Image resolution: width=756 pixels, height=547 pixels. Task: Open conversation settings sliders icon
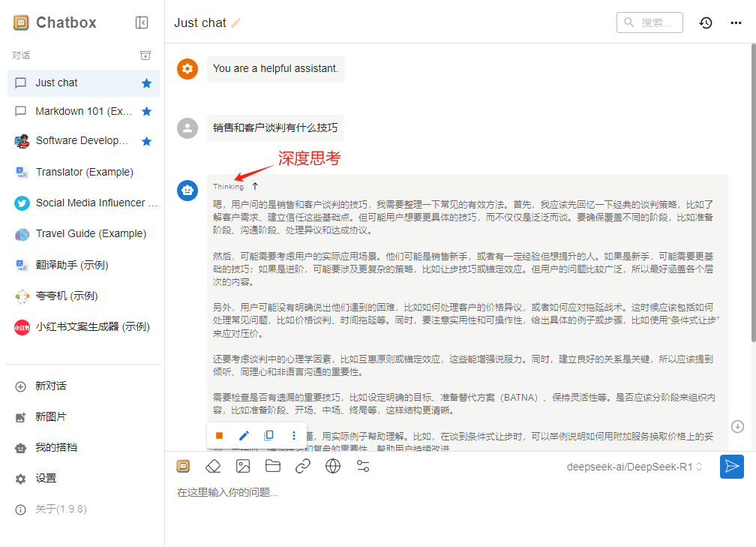(x=363, y=466)
